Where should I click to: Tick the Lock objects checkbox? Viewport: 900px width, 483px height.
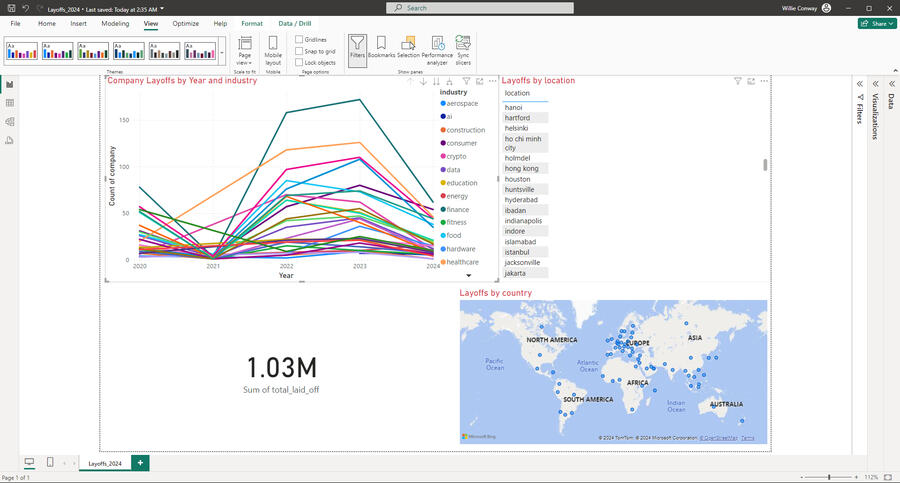299,62
